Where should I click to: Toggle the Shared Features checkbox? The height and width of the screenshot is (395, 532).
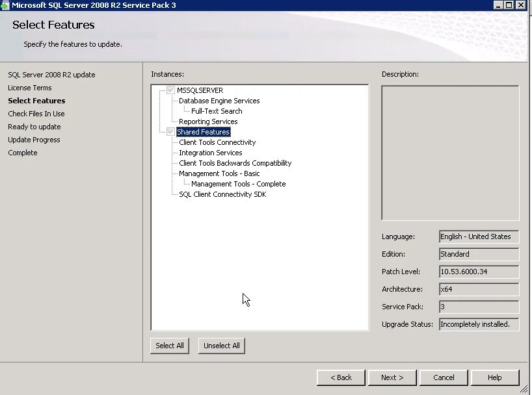point(170,131)
